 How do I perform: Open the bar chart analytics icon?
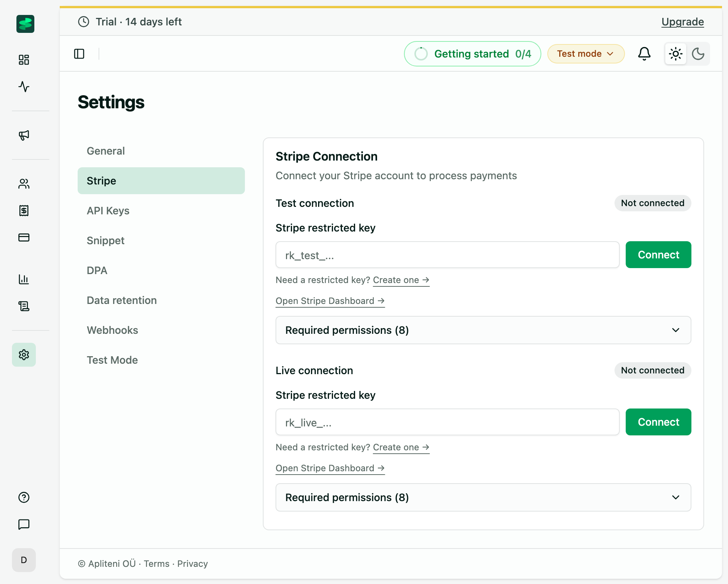click(x=24, y=279)
